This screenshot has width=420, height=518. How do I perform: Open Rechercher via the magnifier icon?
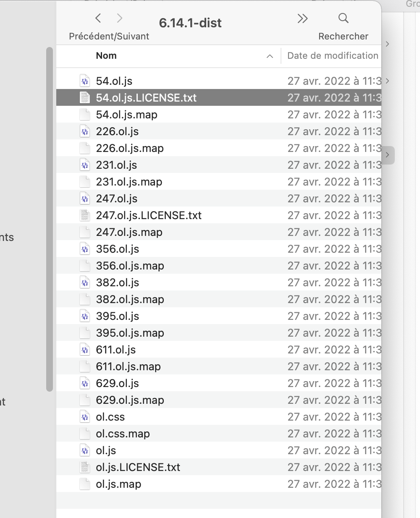tap(343, 18)
